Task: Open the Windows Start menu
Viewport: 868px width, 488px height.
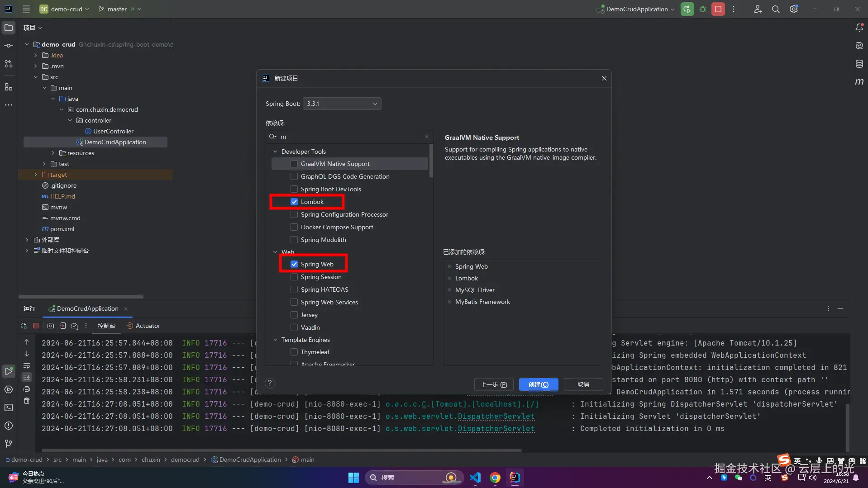Action: (353, 478)
